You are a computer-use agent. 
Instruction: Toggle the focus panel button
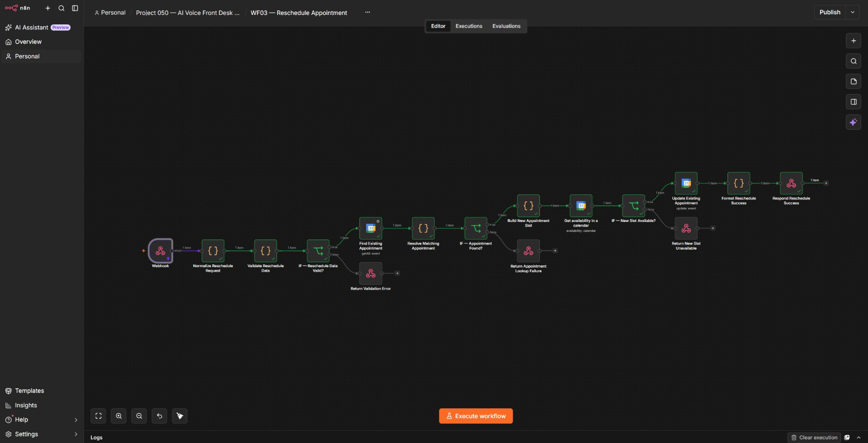(854, 102)
